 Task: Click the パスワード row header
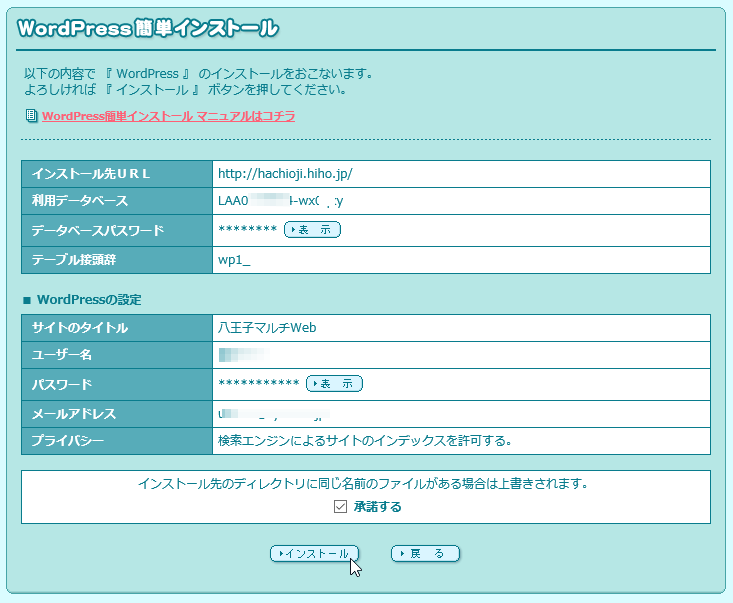point(117,384)
